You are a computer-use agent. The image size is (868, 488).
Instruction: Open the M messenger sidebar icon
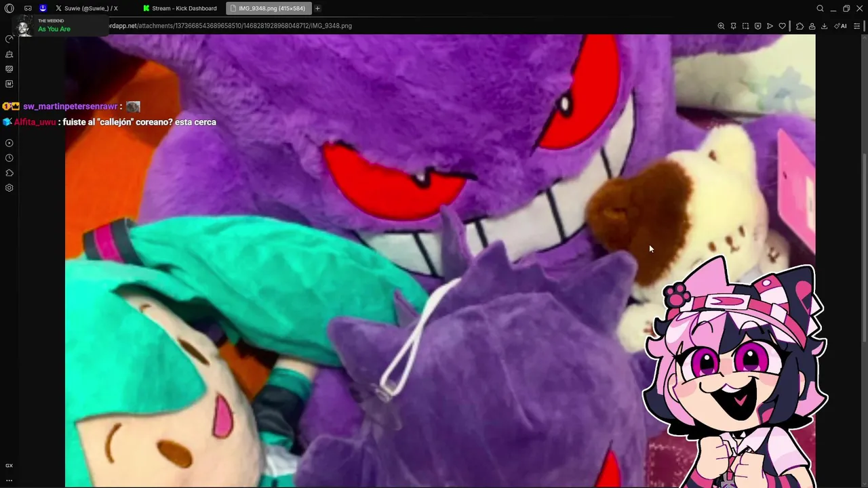coord(9,84)
